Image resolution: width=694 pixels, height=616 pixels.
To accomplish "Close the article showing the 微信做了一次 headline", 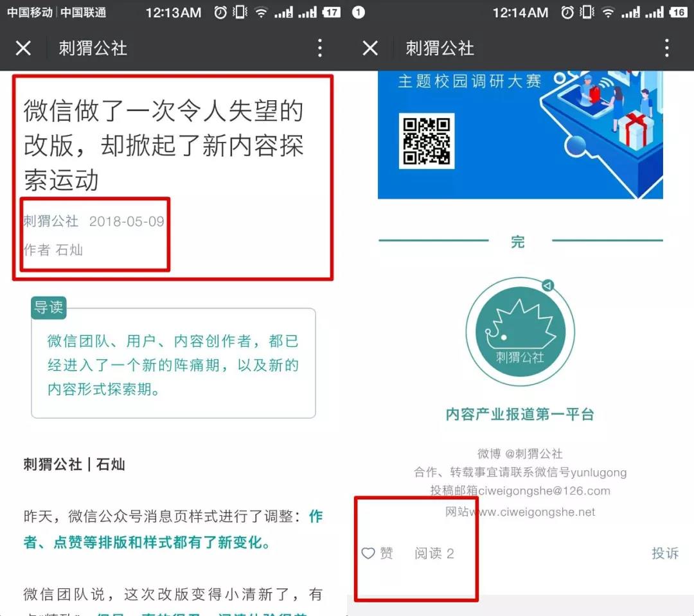I will [x=23, y=48].
